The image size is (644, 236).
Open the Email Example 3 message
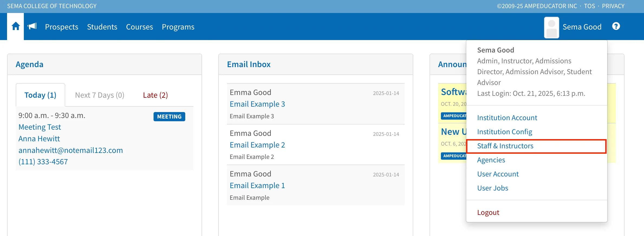click(x=257, y=104)
